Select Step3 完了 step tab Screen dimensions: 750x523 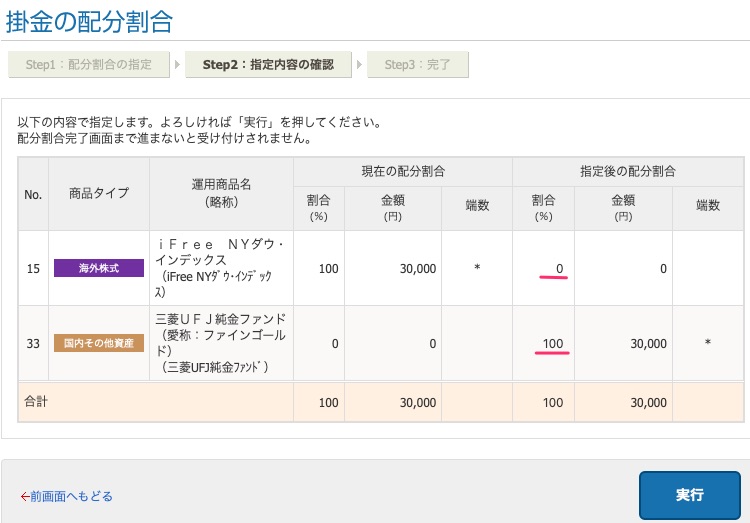point(418,65)
